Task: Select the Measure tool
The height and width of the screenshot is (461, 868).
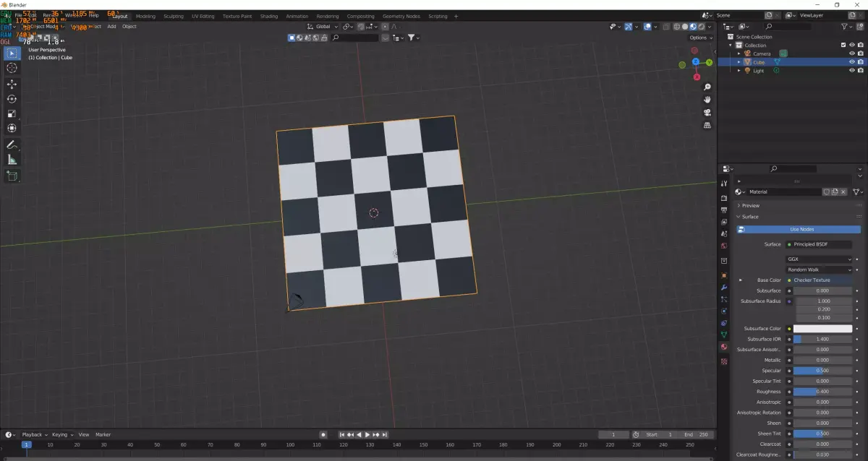Action: [12, 160]
